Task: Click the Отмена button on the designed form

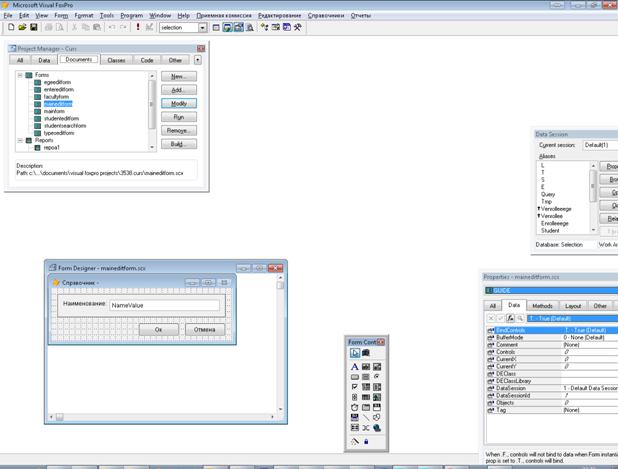Action: click(x=205, y=329)
